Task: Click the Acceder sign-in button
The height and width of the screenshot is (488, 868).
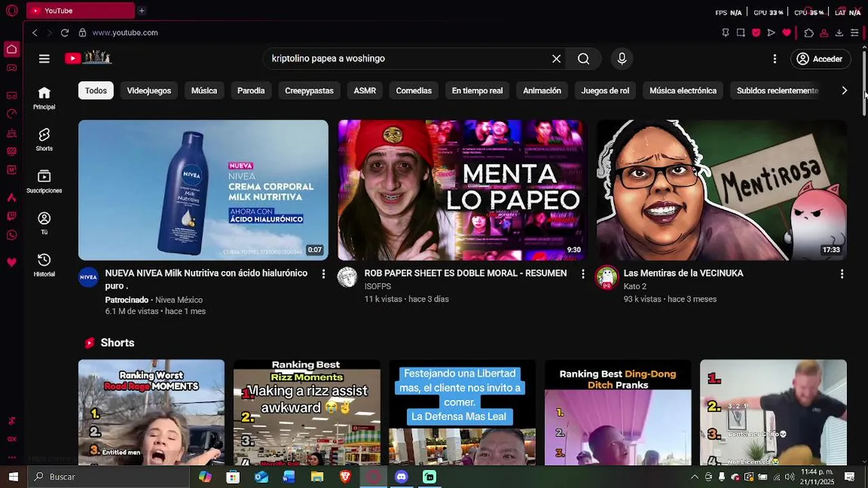Action: pos(821,59)
